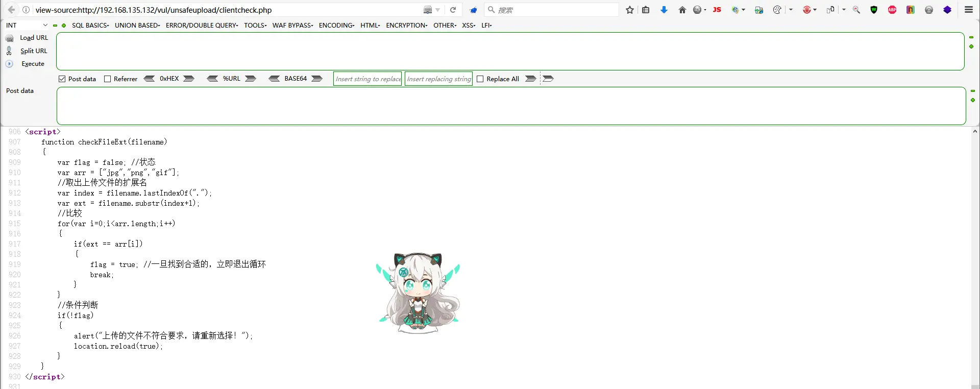Click the second replace arrow button

(x=548, y=79)
